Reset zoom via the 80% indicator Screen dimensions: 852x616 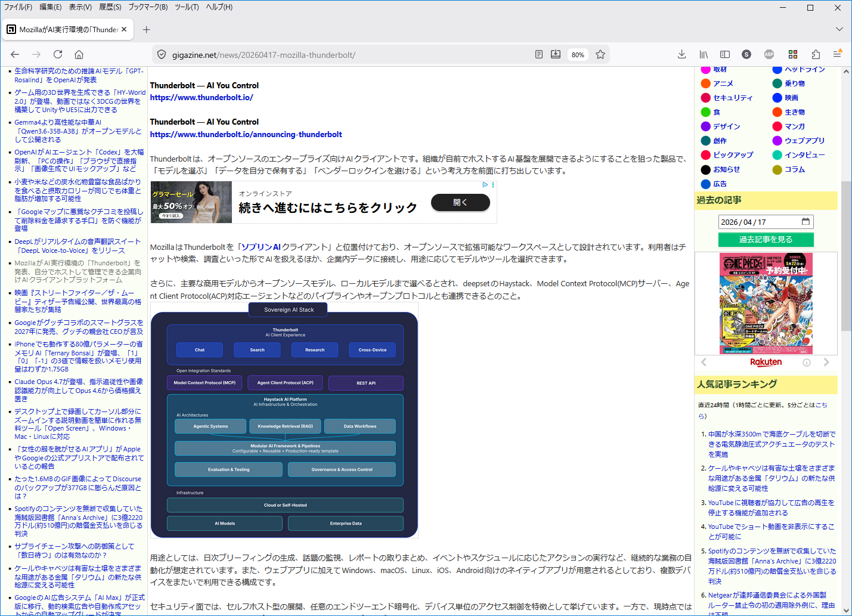click(577, 54)
